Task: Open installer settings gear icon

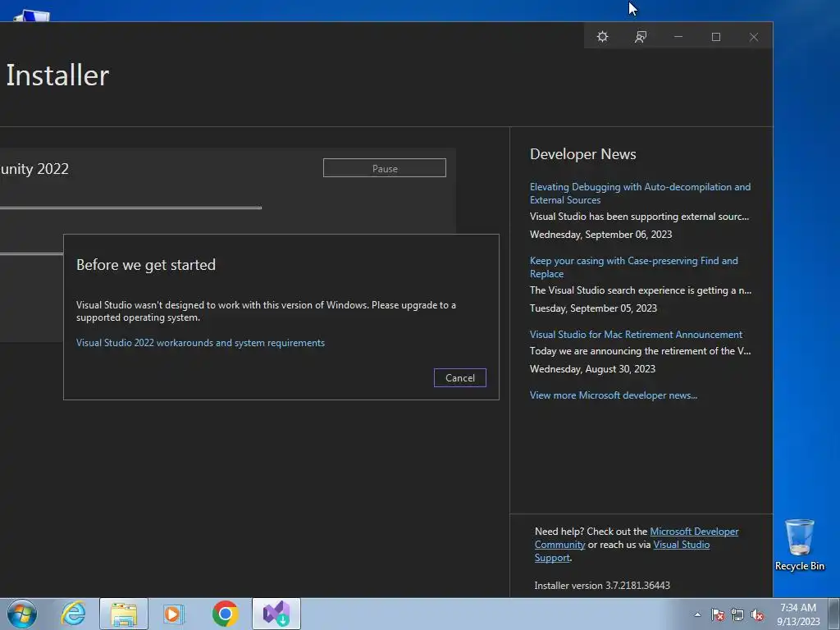Action: tap(603, 36)
